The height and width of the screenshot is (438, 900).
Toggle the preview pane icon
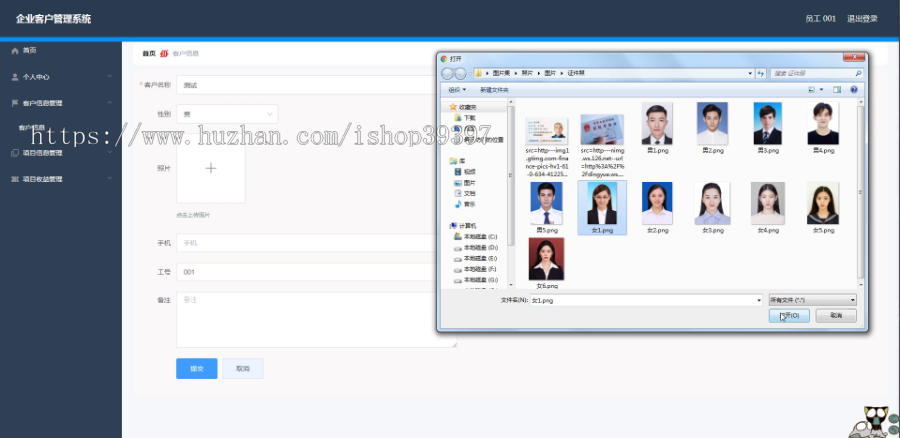pyautogui.click(x=837, y=90)
